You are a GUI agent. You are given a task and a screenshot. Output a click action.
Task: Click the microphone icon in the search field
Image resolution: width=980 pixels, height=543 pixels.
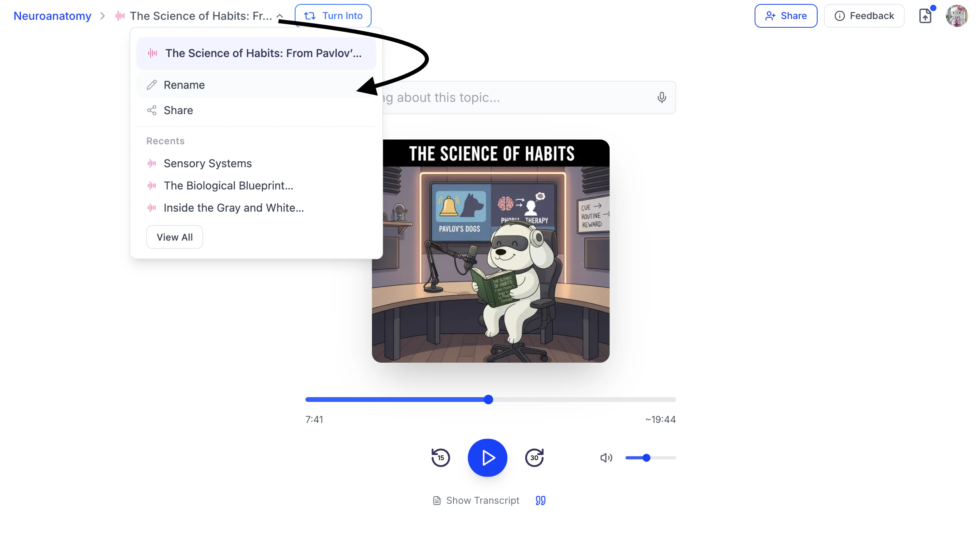[662, 98]
